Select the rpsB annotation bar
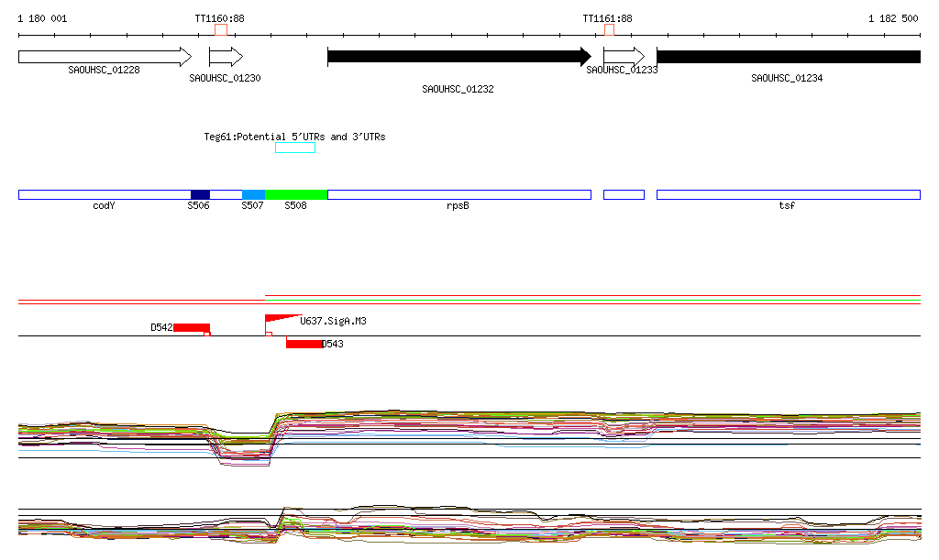 pos(458,194)
